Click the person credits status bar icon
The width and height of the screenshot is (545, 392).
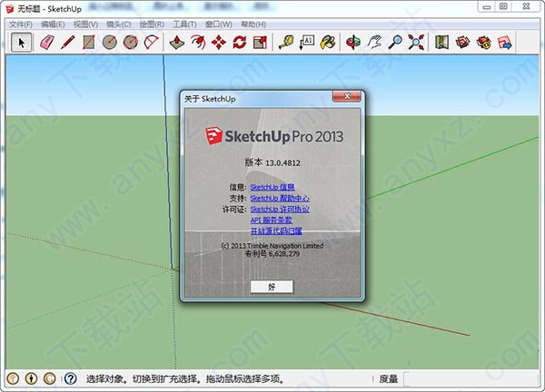tap(31, 378)
